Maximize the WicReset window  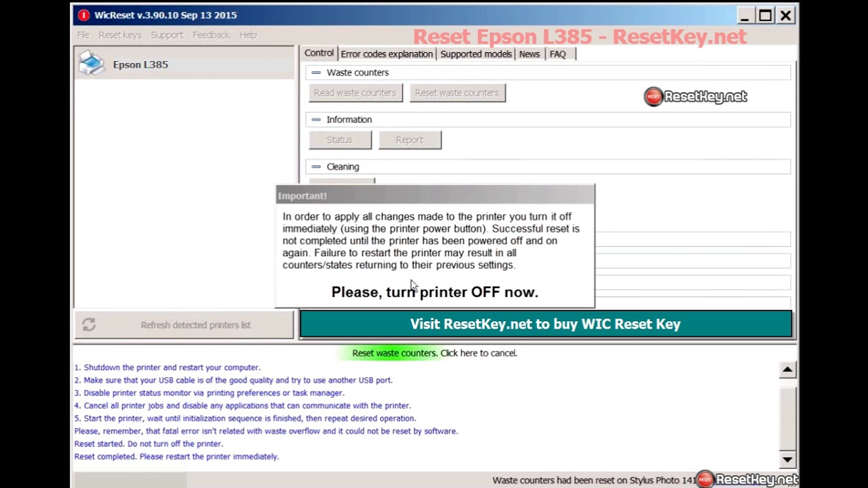tap(765, 15)
